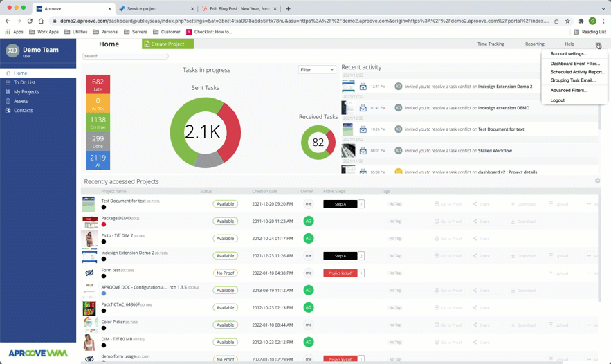This screenshot has width=611, height=364.
Task: Click Upload on Color Picker row
Action: pyautogui.click(x=558, y=325)
